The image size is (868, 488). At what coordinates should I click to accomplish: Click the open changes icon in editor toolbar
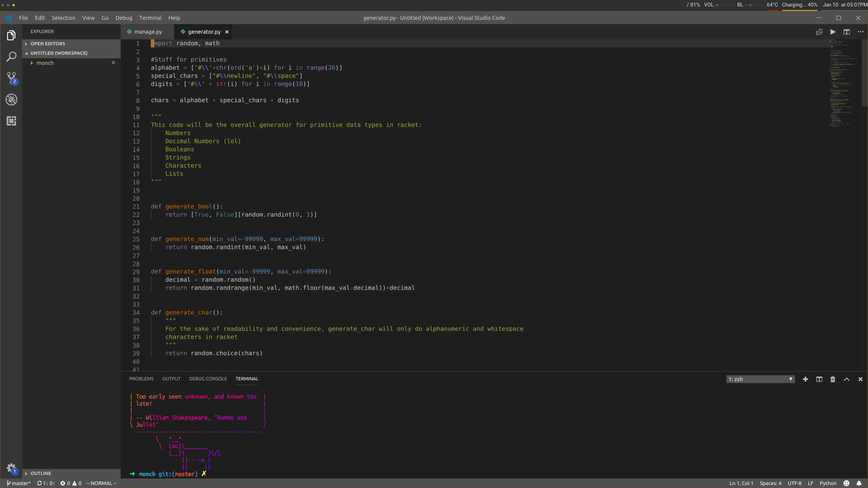pyautogui.click(x=819, y=32)
